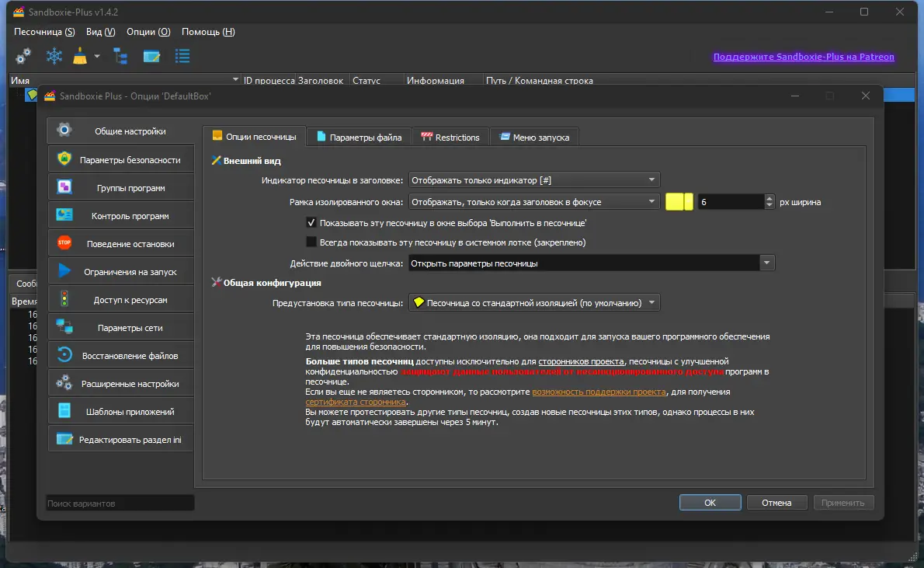
Task: Open Группы программ section
Action: (x=121, y=187)
